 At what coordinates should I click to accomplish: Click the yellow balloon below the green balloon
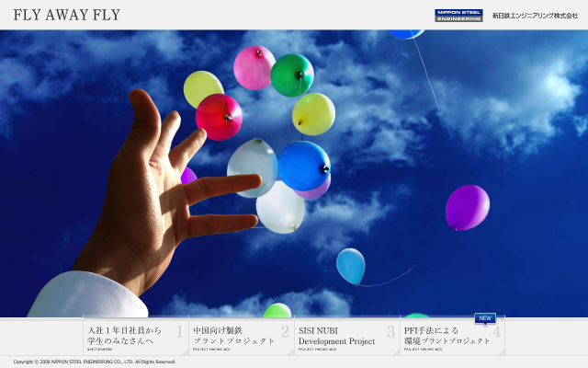tap(313, 114)
